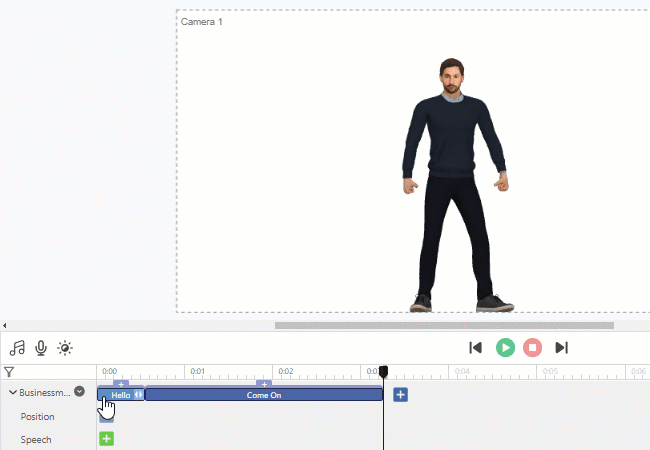650x450 pixels.
Task: Select the Position track row
Action: coord(38,417)
